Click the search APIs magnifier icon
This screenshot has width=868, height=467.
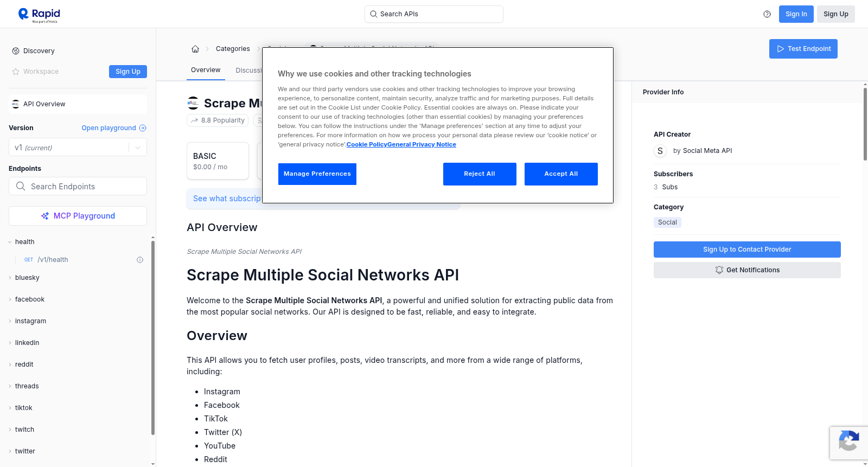click(374, 14)
